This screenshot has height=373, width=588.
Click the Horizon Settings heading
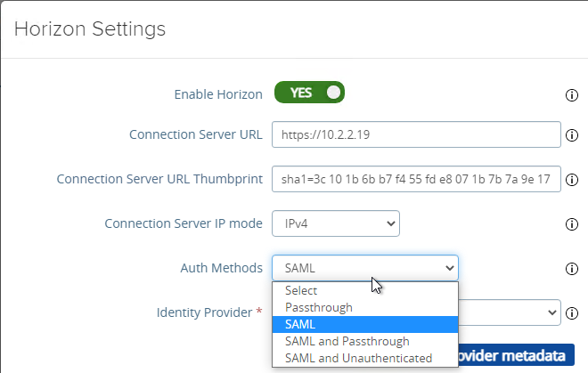(x=90, y=28)
